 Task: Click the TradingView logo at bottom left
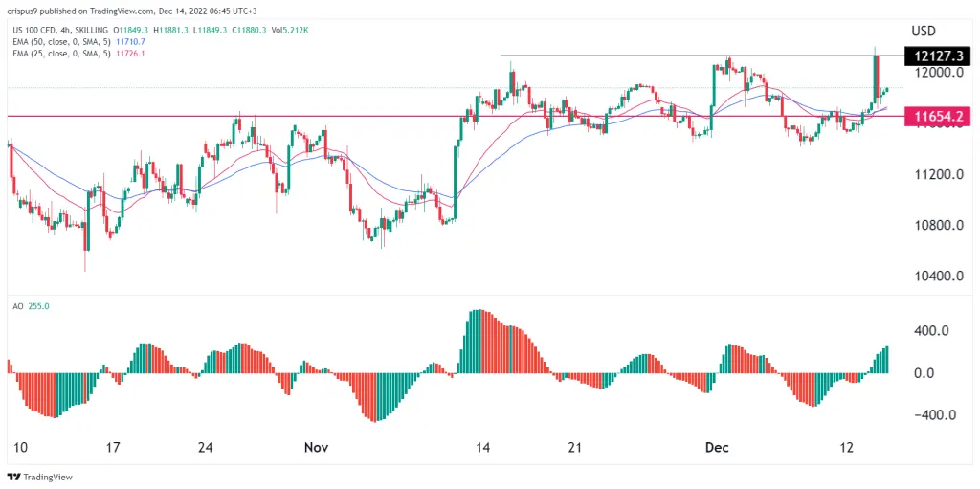pos(40,478)
